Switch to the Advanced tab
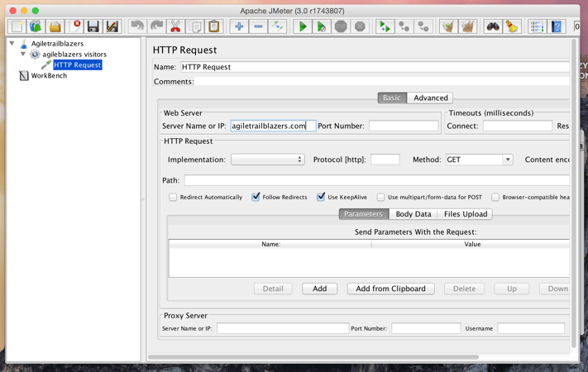 [x=431, y=98]
